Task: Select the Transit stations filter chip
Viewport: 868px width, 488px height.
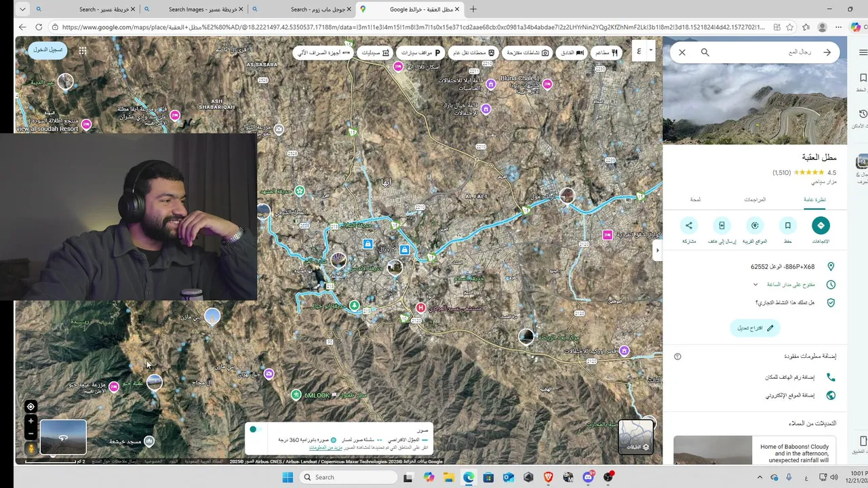Action: coord(474,52)
